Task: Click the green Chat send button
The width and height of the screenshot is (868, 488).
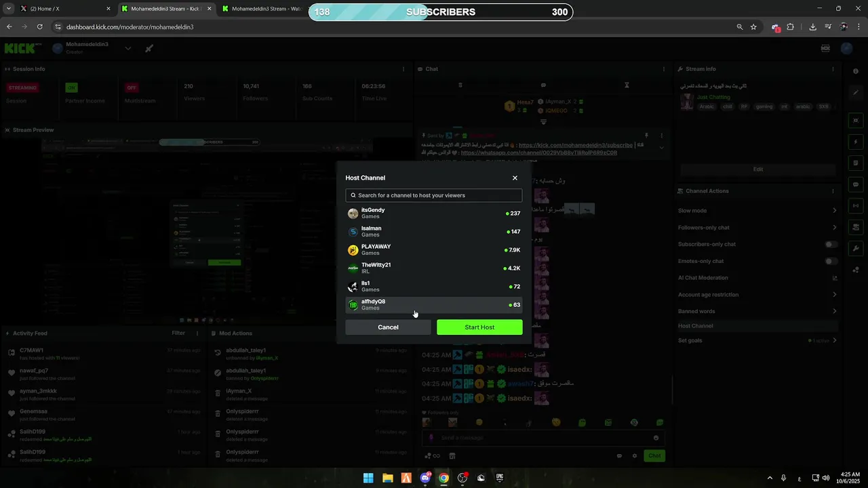Action: [x=654, y=455]
